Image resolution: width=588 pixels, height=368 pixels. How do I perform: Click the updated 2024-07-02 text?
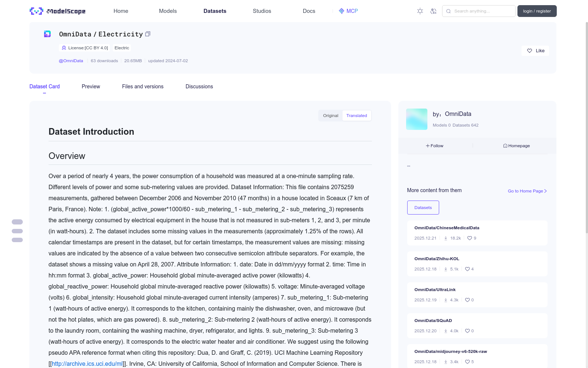pyautogui.click(x=168, y=61)
